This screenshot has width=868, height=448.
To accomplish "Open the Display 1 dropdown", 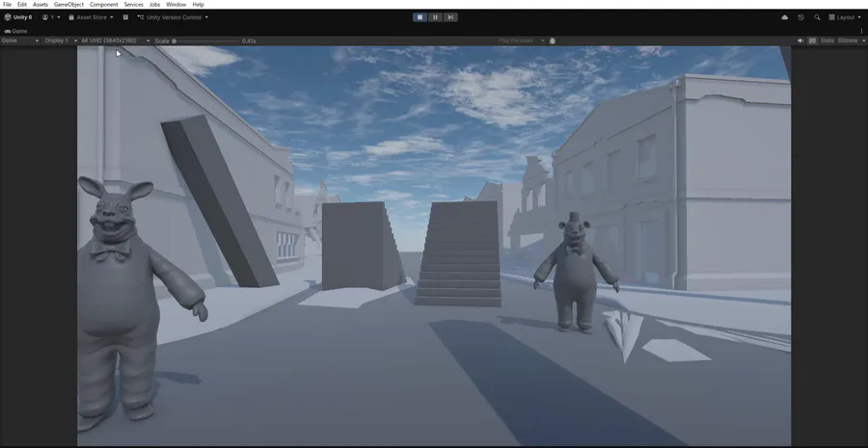I will pos(61,40).
